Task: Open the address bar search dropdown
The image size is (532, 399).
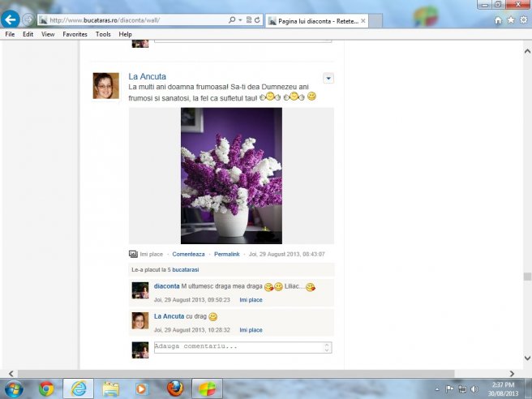Action: pyautogui.click(x=240, y=19)
